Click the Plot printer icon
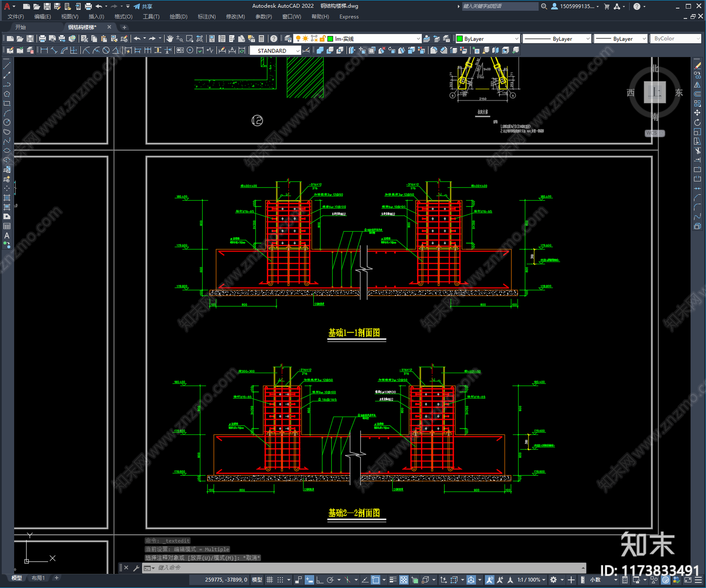This screenshot has width=706, height=588. [42, 39]
